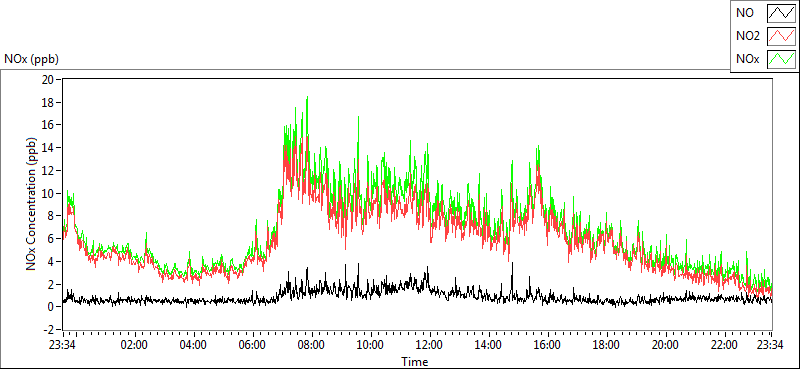Click the 08:00 time axis label
The height and width of the screenshot is (369, 800).
point(312,344)
